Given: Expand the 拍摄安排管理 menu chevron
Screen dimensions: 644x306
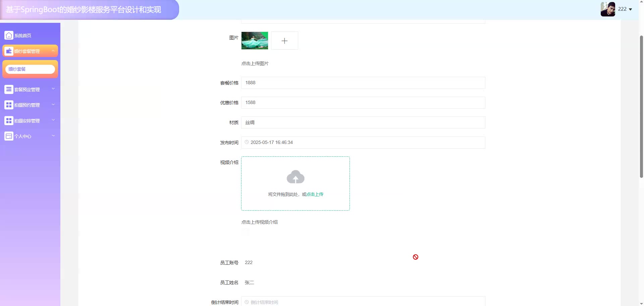Looking at the screenshot, I should click(53, 120).
